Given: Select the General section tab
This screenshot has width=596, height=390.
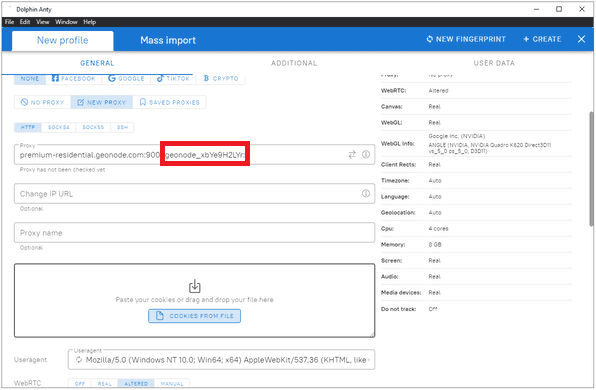Looking at the screenshot, I should (x=97, y=63).
